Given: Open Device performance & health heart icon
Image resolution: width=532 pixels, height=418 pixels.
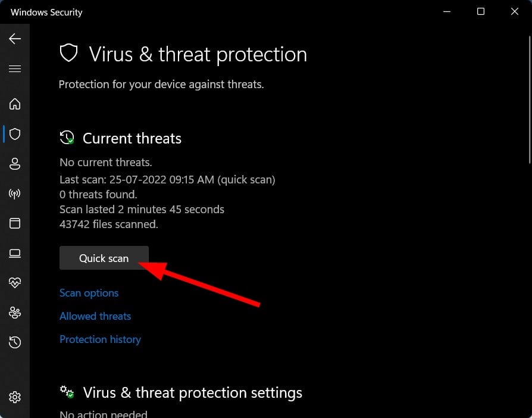Looking at the screenshot, I should (15, 282).
